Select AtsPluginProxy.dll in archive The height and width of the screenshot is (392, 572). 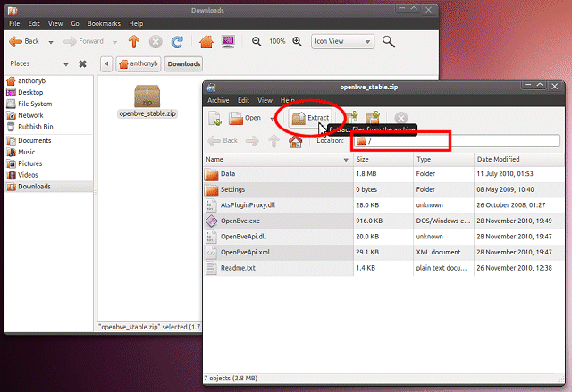[x=384, y=205]
